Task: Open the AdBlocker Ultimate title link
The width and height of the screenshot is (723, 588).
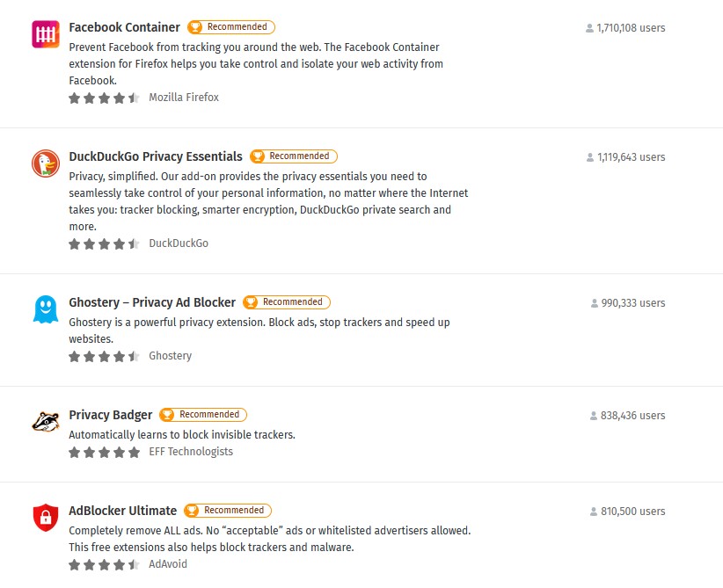Action: pos(123,511)
